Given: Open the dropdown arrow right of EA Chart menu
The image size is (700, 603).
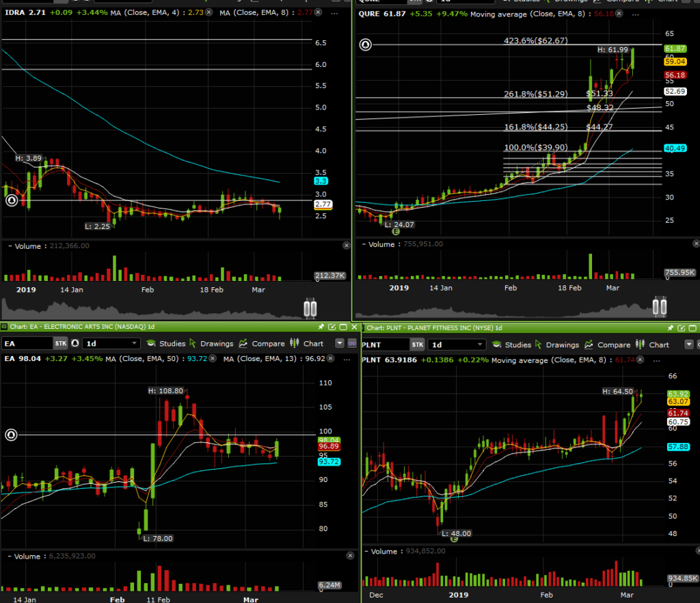Looking at the screenshot, I should point(340,343).
